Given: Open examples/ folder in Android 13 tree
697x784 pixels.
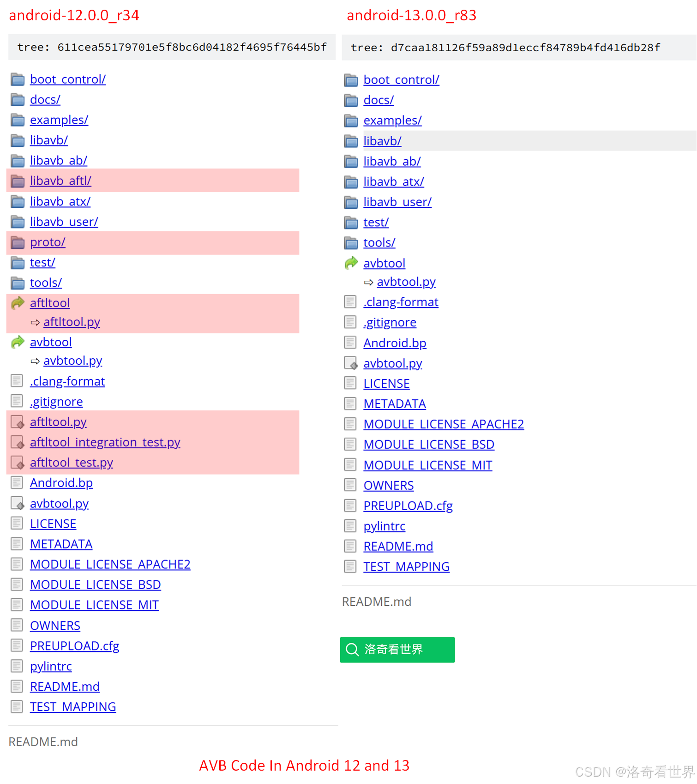Looking at the screenshot, I should (x=392, y=121).
